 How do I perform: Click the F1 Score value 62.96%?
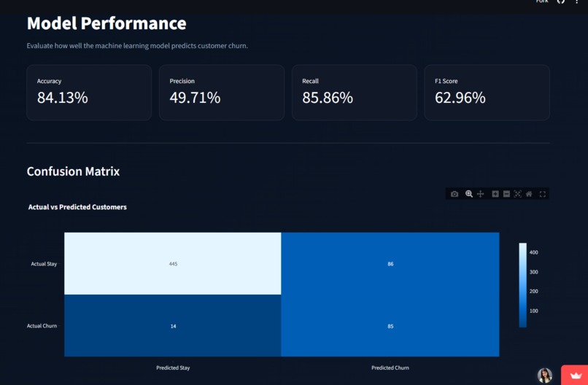(460, 98)
